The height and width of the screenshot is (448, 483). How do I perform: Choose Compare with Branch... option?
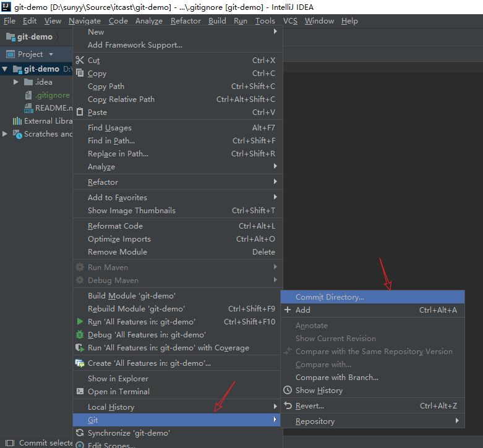[336, 378]
